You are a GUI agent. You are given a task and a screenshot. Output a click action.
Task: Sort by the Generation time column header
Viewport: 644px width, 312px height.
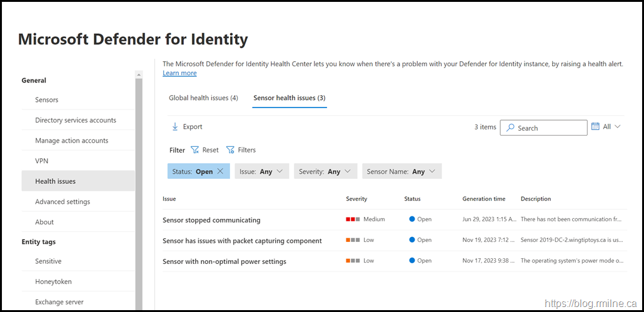coord(483,199)
